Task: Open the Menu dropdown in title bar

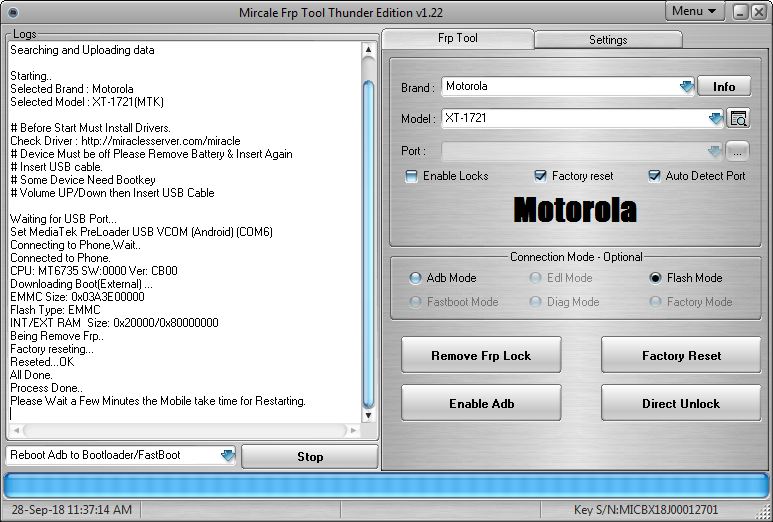Action: point(695,11)
